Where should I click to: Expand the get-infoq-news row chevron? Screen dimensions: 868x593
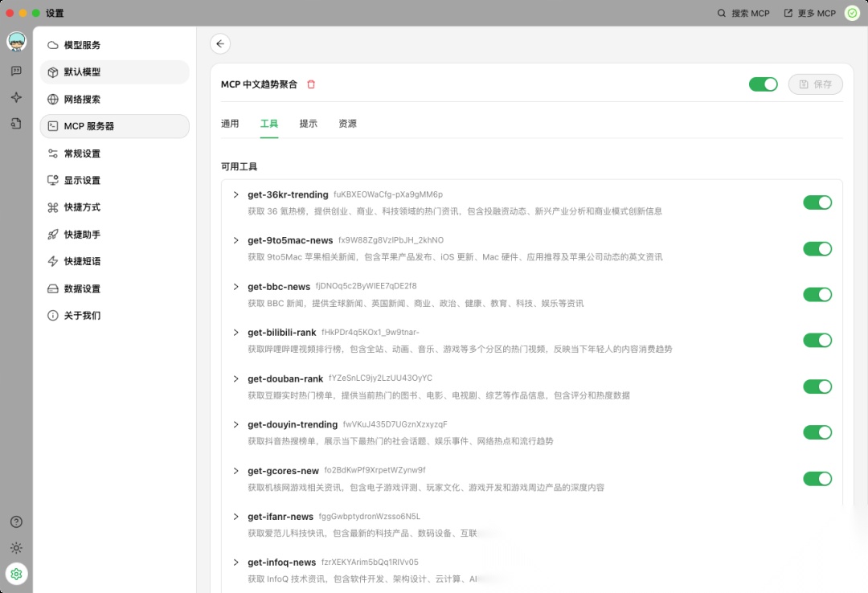pos(235,562)
